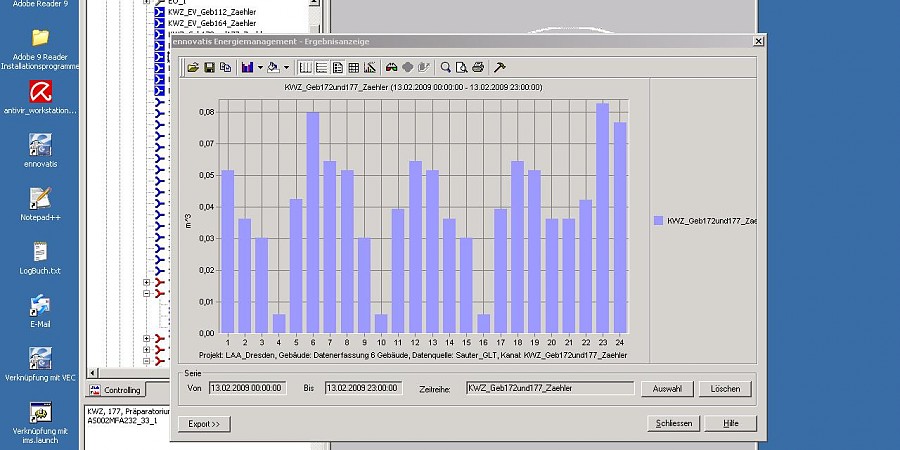
Task: Open the data table grid view icon
Action: 353,67
